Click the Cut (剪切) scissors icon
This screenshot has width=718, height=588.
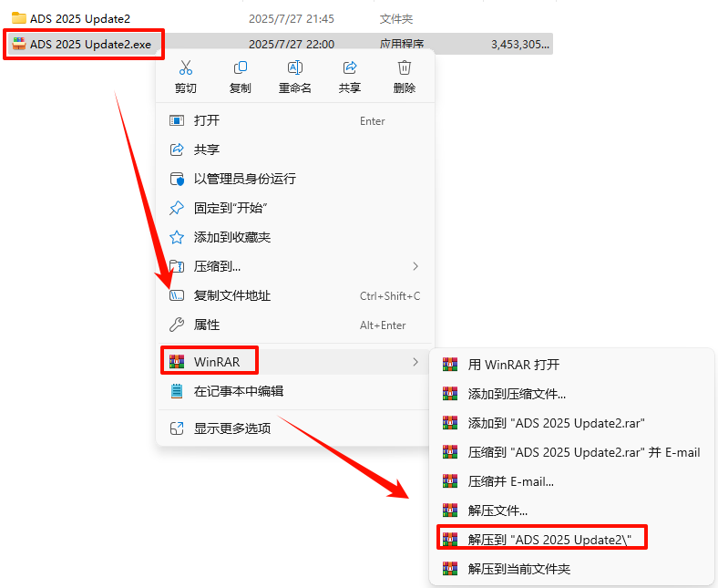[186, 67]
